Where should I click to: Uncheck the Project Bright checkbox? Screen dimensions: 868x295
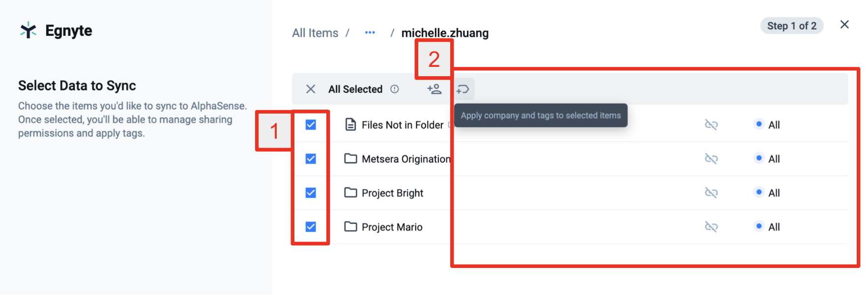311,193
